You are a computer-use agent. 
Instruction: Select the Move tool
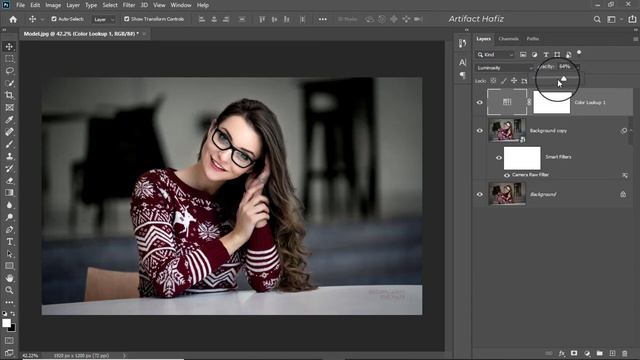9,47
